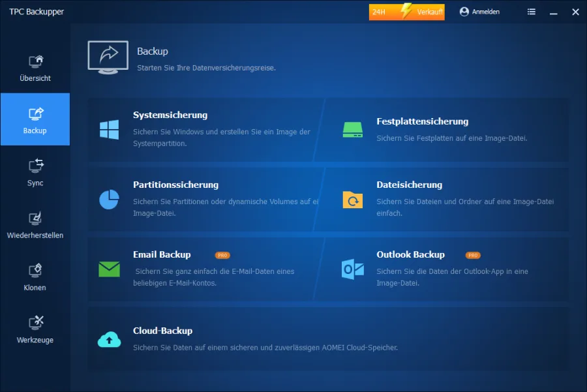Open the Übersicht sidebar icon
The image size is (587, 392).
click(36, 61)
